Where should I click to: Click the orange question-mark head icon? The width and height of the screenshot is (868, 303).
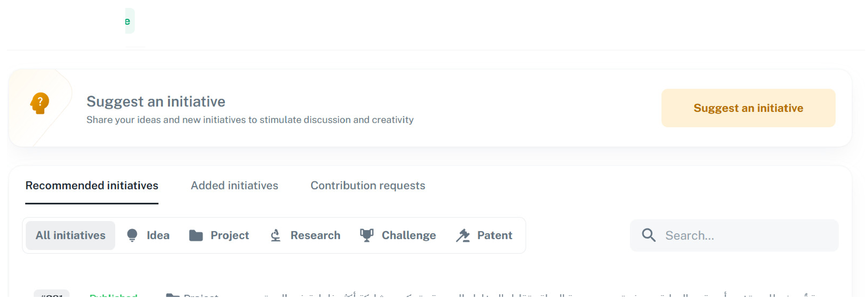(40, 103)
